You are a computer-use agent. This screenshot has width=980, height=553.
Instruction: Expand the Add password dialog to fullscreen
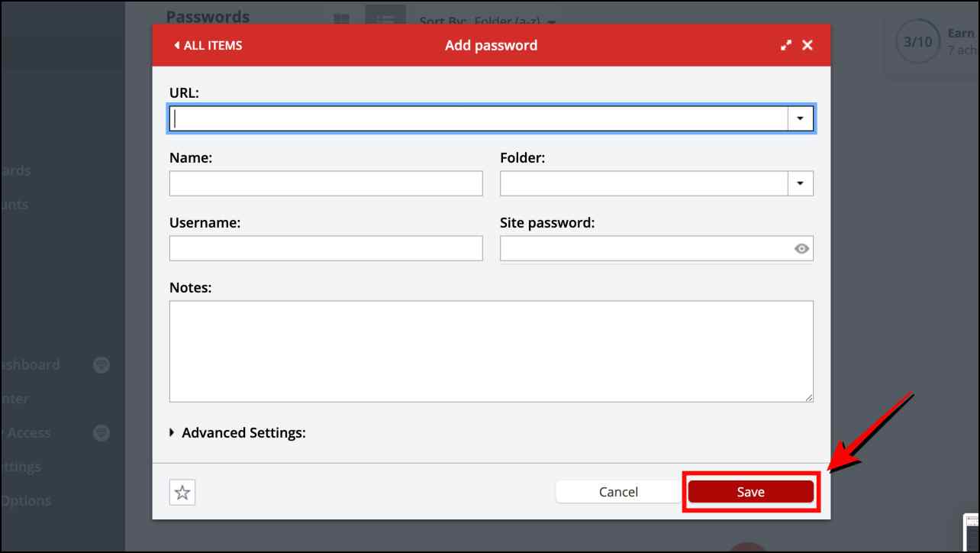786,45
